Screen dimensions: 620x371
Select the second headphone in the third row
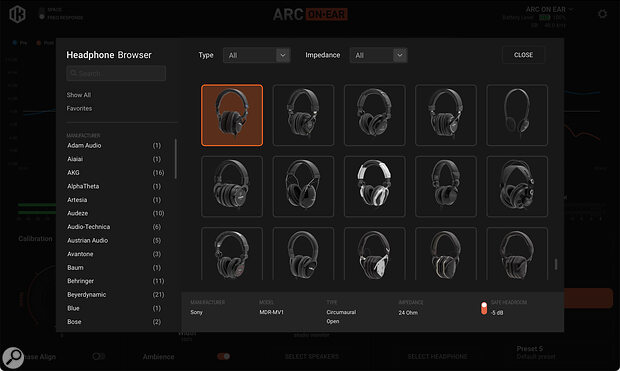click(x=303, y=254)
